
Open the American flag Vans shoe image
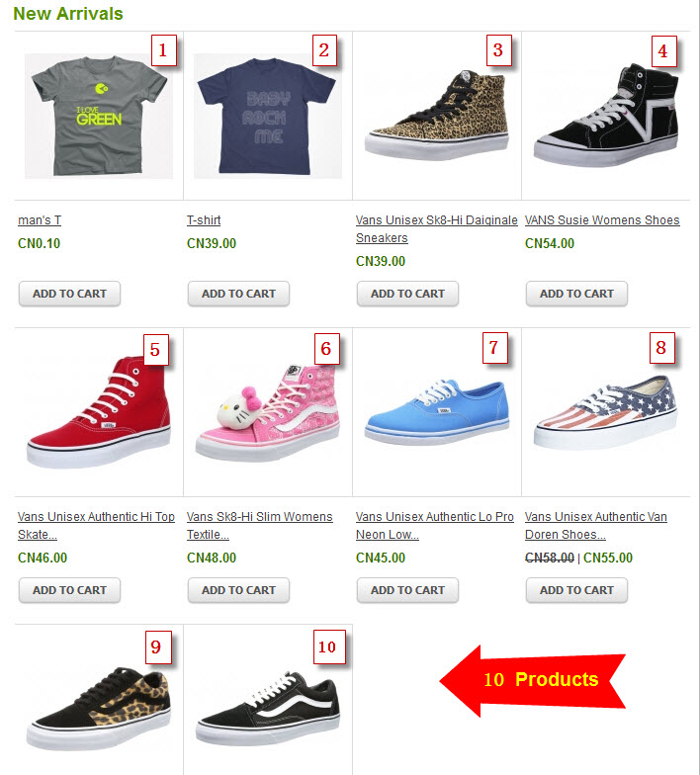606,411
